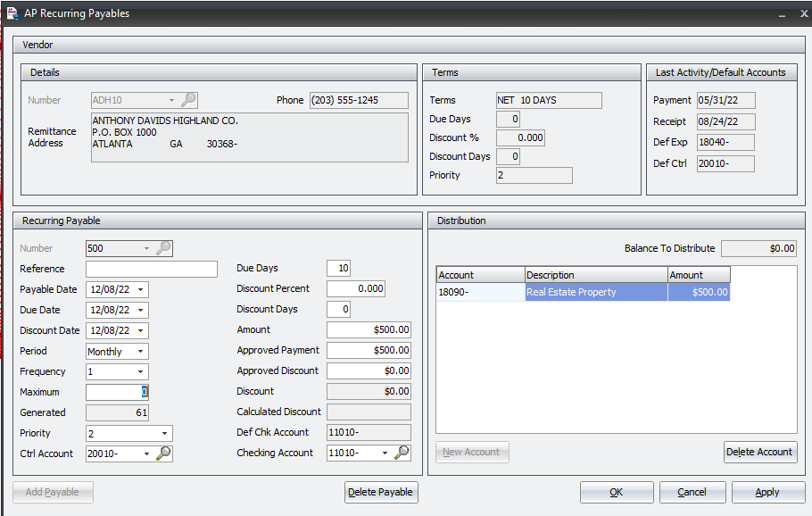Cancel the dialog
The width and height of the screenshot is (812, 516).
(x=692, y=492)
